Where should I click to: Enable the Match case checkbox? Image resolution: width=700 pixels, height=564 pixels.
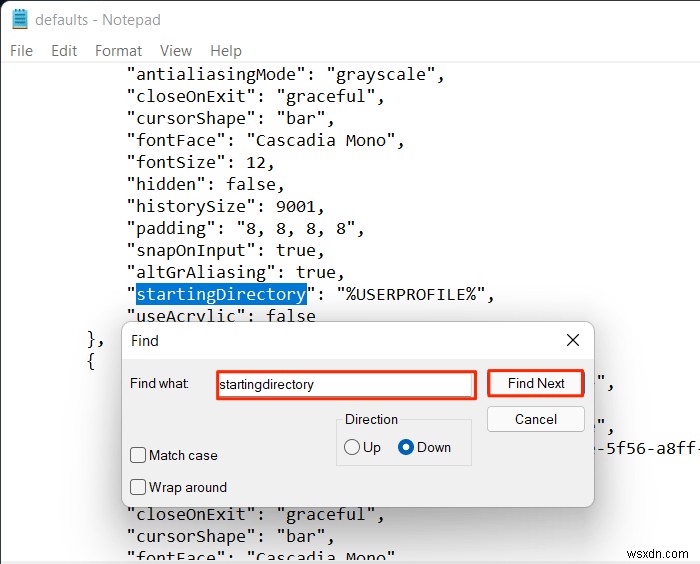click(x=138, y=455)
